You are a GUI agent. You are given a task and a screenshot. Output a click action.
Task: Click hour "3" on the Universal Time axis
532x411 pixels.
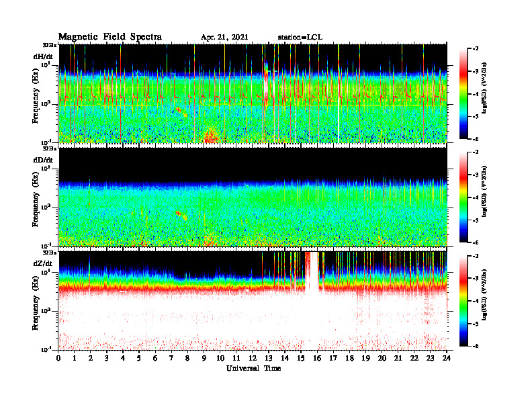click(107, 359)
